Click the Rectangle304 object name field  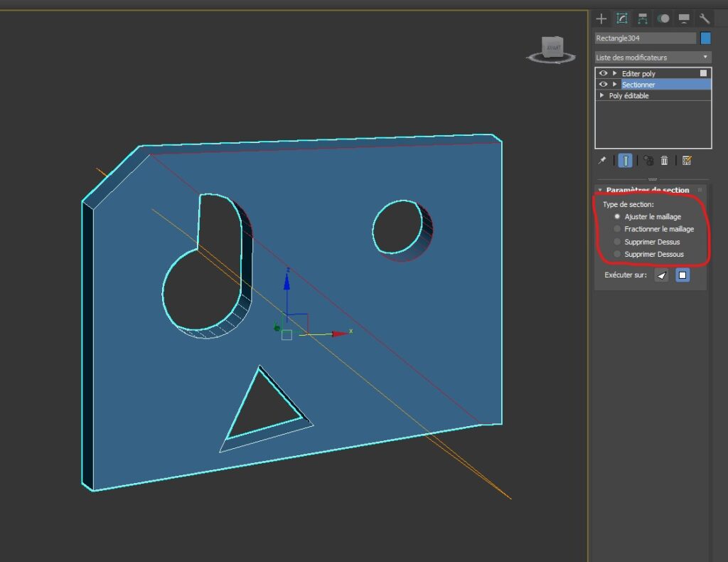click(645, 38)
